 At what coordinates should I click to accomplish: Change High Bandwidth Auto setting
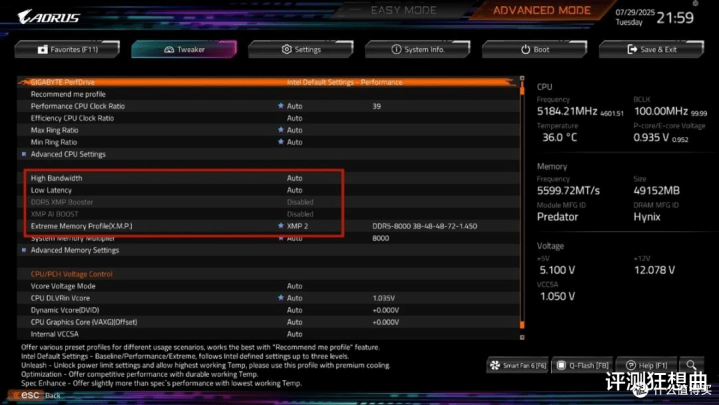(294, 178)
